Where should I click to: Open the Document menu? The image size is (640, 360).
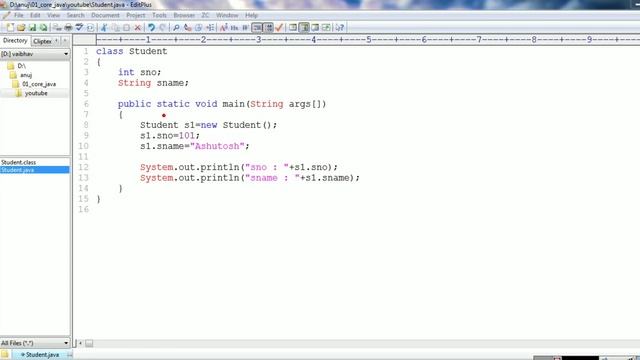tap(105, 15)
